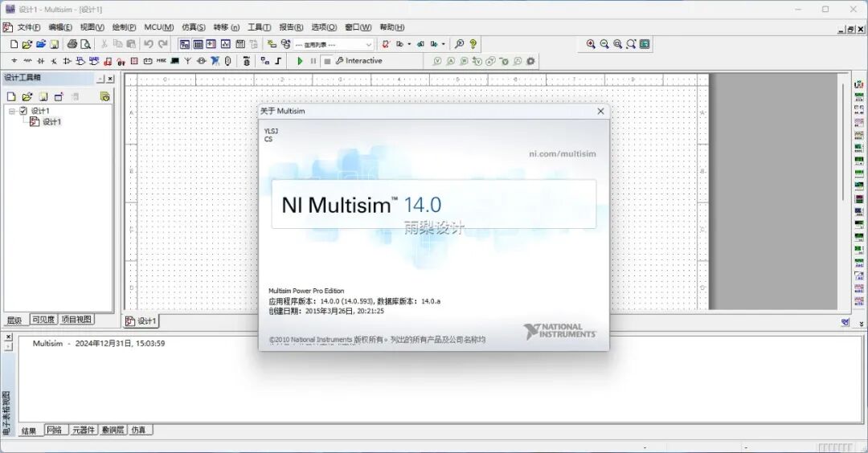Open the 仿真(S) menu

[x=193, y=27]
